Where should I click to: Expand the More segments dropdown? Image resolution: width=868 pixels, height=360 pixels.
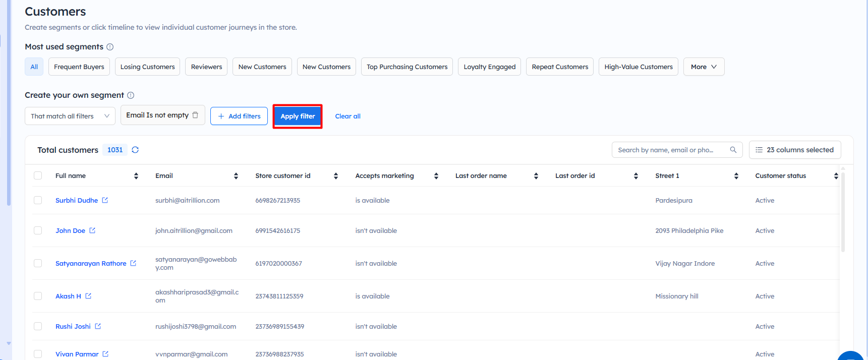(x=704, y=67)
